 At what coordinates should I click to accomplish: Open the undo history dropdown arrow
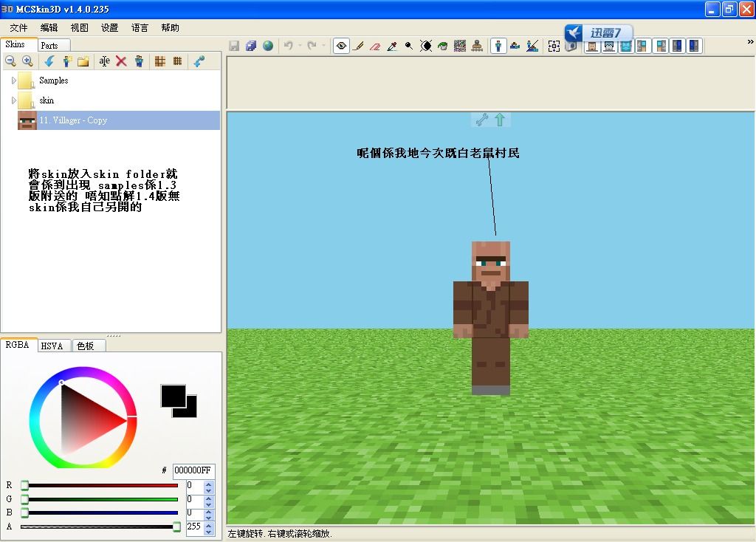click(x=299, y=46)
